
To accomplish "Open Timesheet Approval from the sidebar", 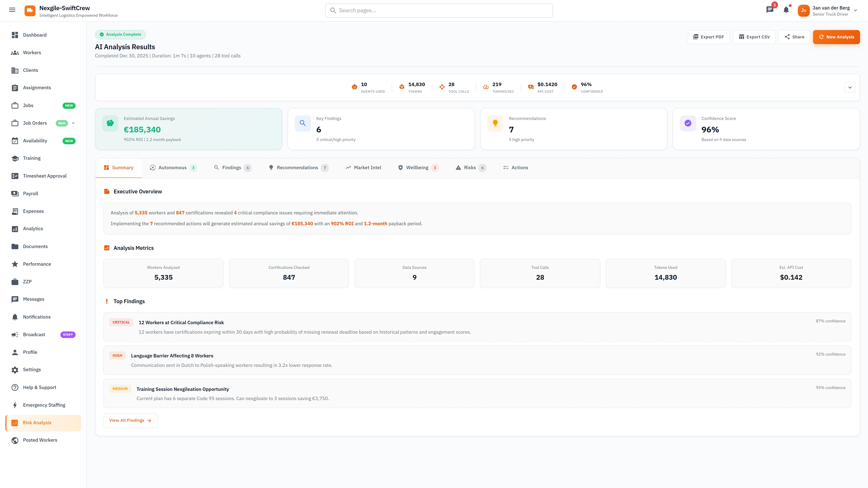I will pyautogui.click(x=45, y=176).
